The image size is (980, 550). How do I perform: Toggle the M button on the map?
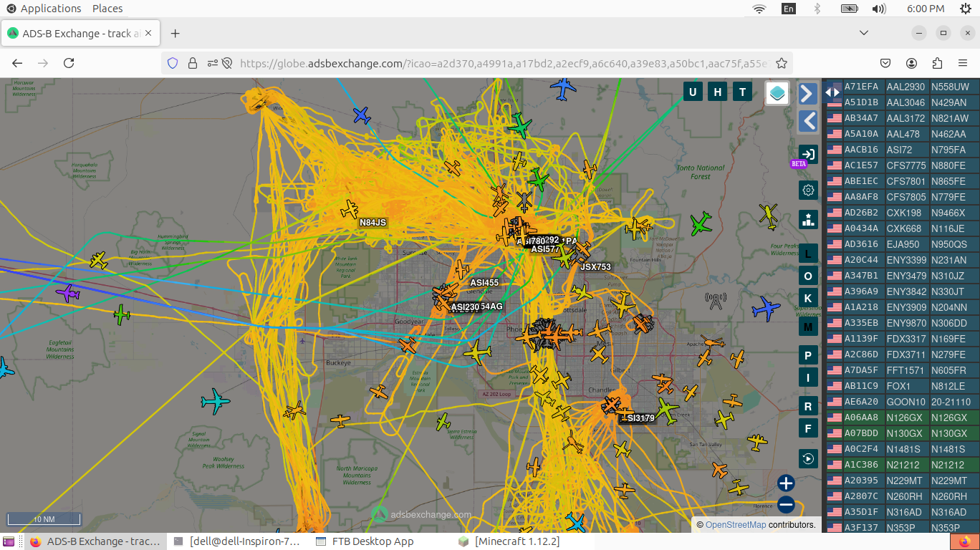[x=809, y=327]
